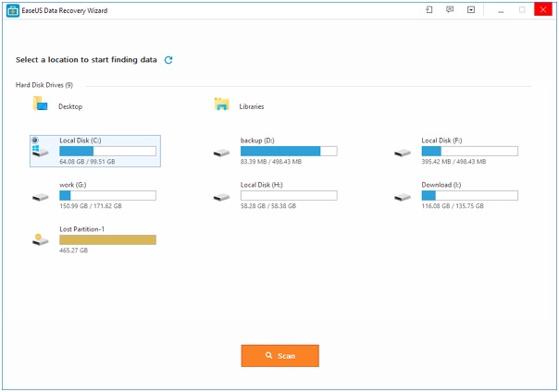This screenshot has width=559, height=392.
Task: Click the work (G:) drive icon
Action: click(40, 197)
